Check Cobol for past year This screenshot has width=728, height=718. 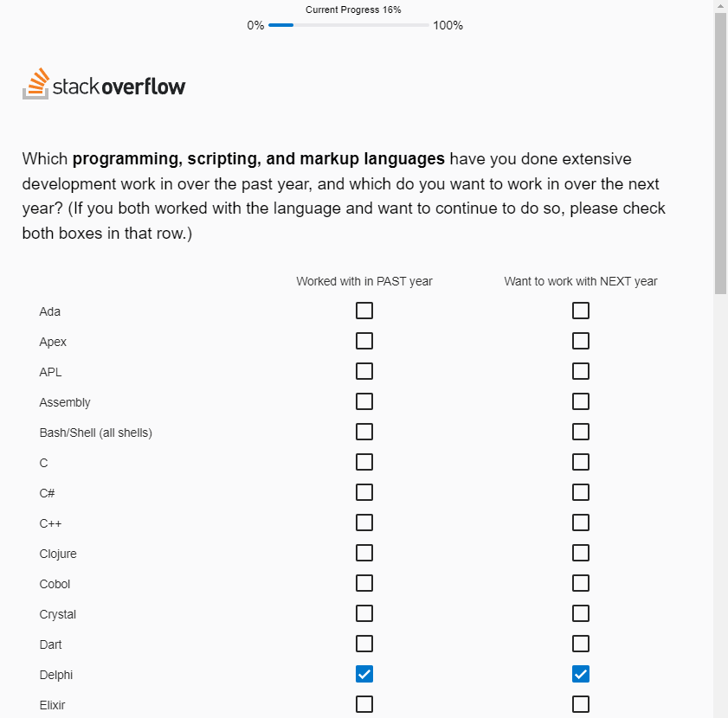coord(364,582)
